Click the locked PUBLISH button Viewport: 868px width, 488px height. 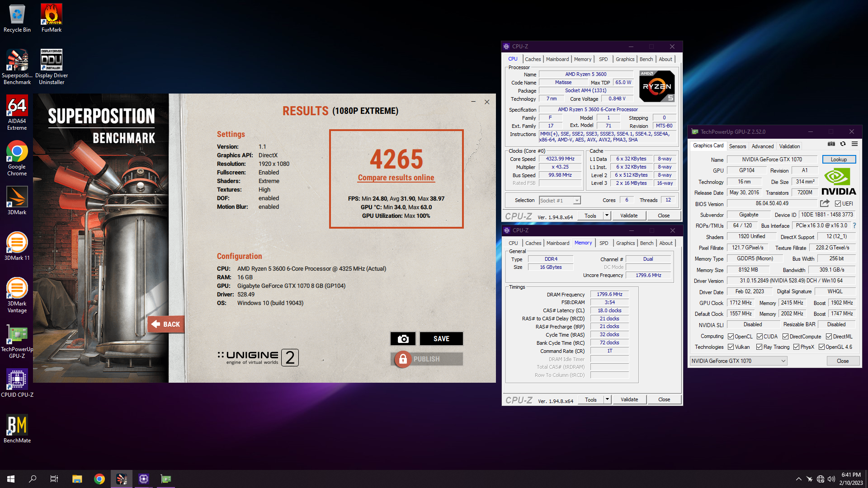point(427,359)
